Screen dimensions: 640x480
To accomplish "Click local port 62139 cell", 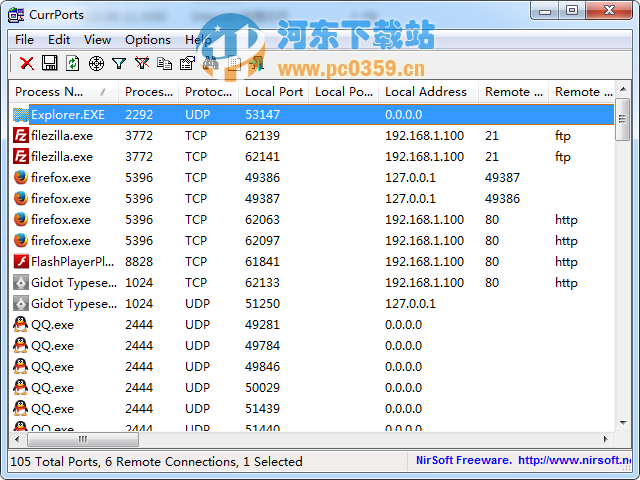I will (262, 136).
